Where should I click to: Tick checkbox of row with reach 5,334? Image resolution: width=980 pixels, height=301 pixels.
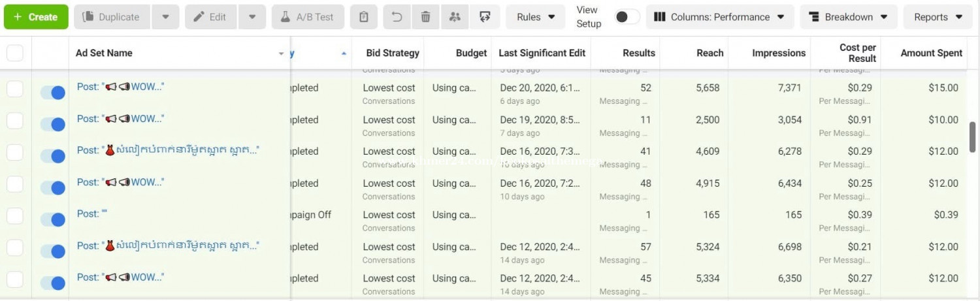tap(14, 279)
